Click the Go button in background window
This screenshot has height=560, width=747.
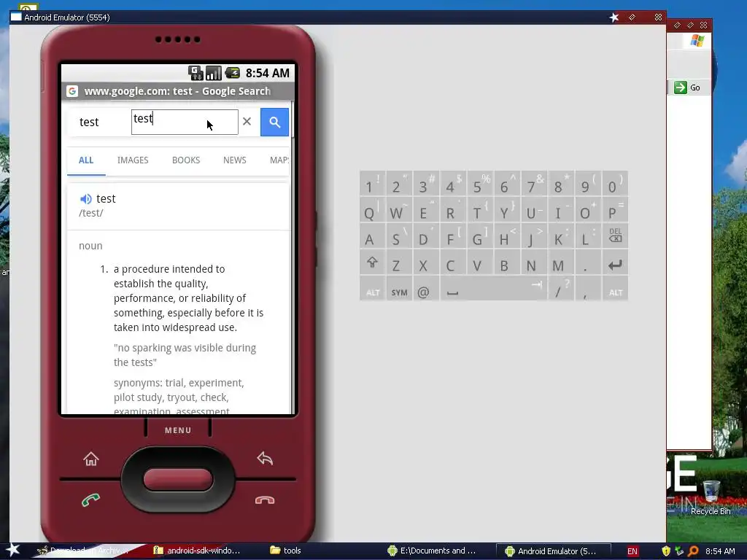[x=687, y=87]
